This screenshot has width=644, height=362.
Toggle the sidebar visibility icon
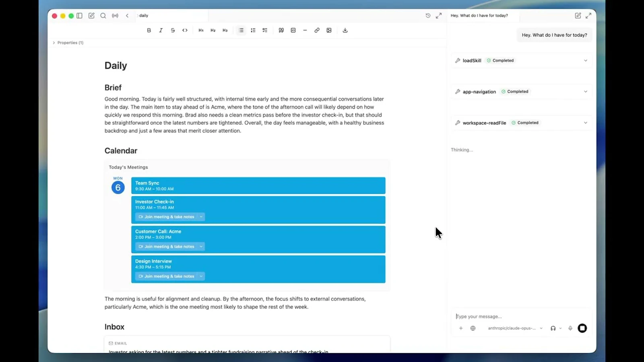[x=79, y=16]
